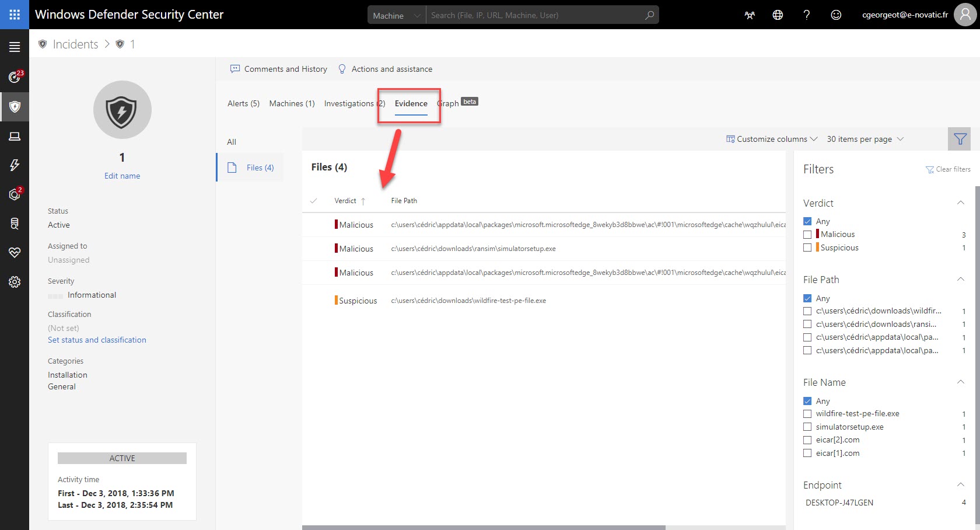Toggle File Path Any checkbox
Viewport: 980px width, 530px height.
pyautogui.click(x=808, y=298)
